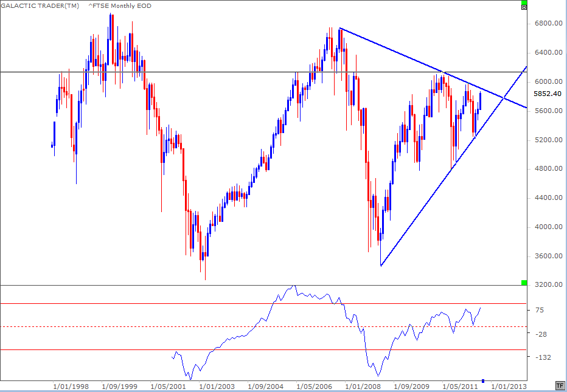The image size is (567, 392).
Task: Click the 1/05/2011 date label
Action: (461, 387)
